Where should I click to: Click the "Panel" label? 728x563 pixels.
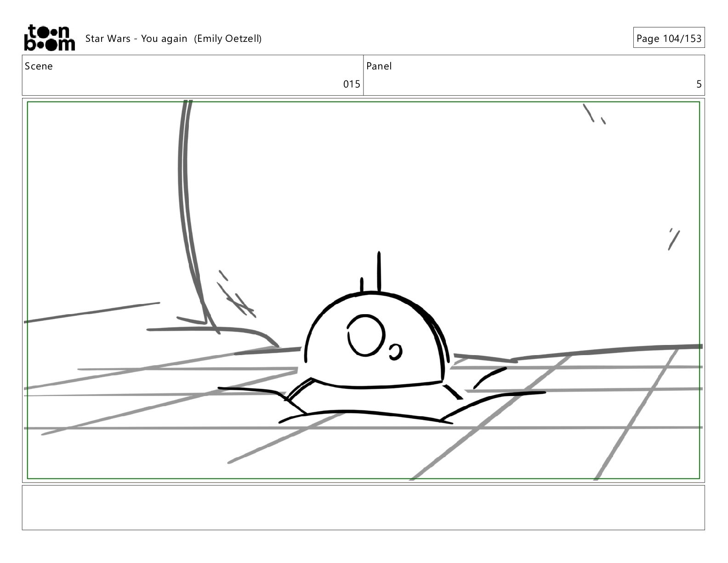379,66
